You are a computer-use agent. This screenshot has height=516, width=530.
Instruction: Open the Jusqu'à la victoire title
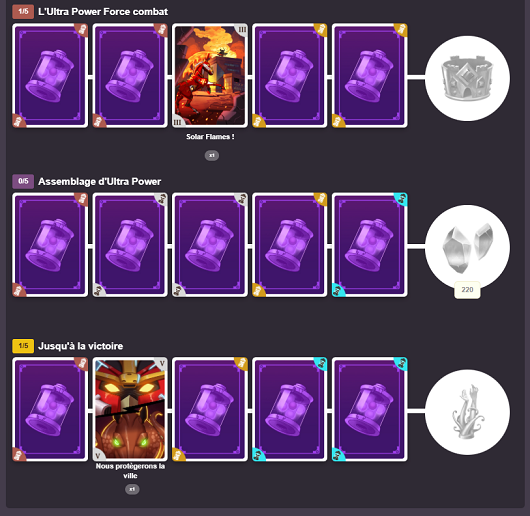tap(80, 346)
